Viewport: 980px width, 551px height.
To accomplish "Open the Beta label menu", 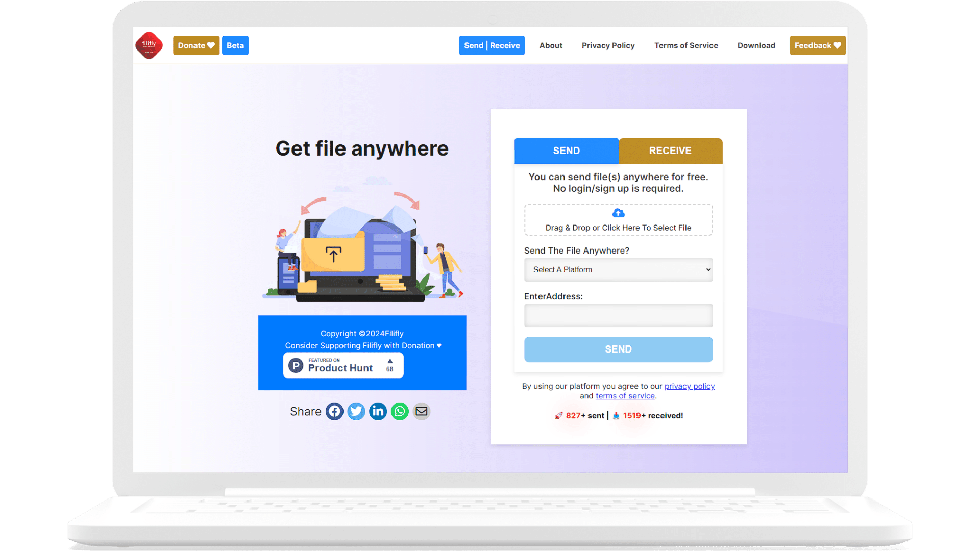I will 235,45.
